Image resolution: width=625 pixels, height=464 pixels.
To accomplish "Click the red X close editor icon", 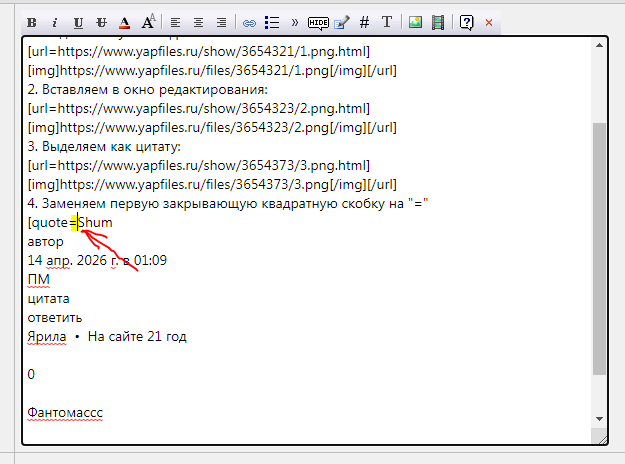I will coord(488,21).
